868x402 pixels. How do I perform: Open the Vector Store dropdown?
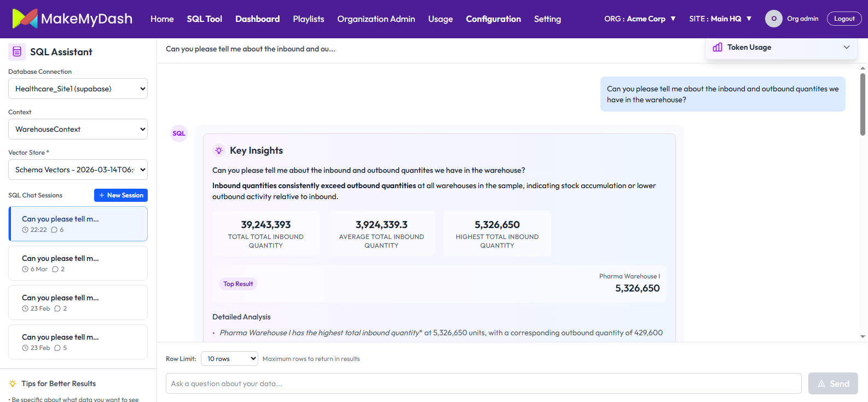tap(78, 170)
